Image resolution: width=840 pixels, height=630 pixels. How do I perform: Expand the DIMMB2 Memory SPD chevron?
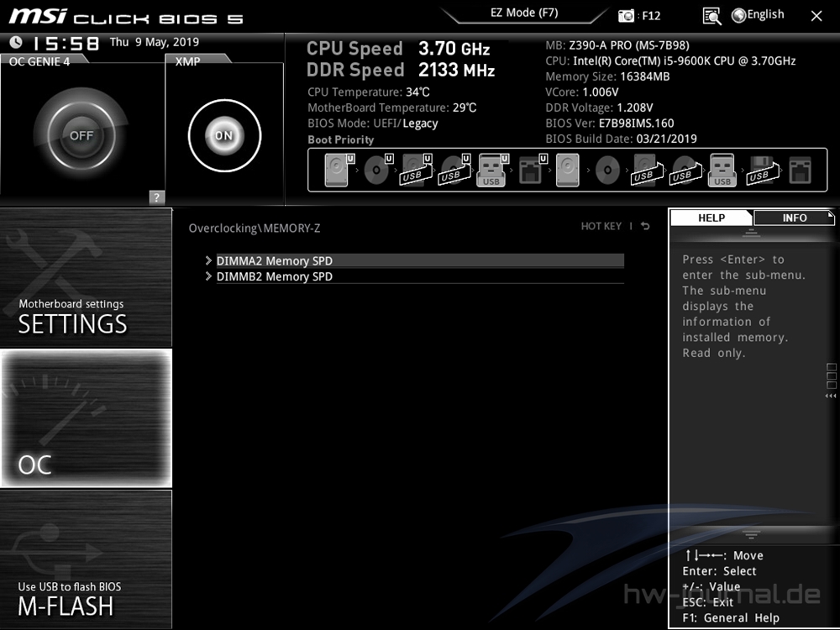208,276
